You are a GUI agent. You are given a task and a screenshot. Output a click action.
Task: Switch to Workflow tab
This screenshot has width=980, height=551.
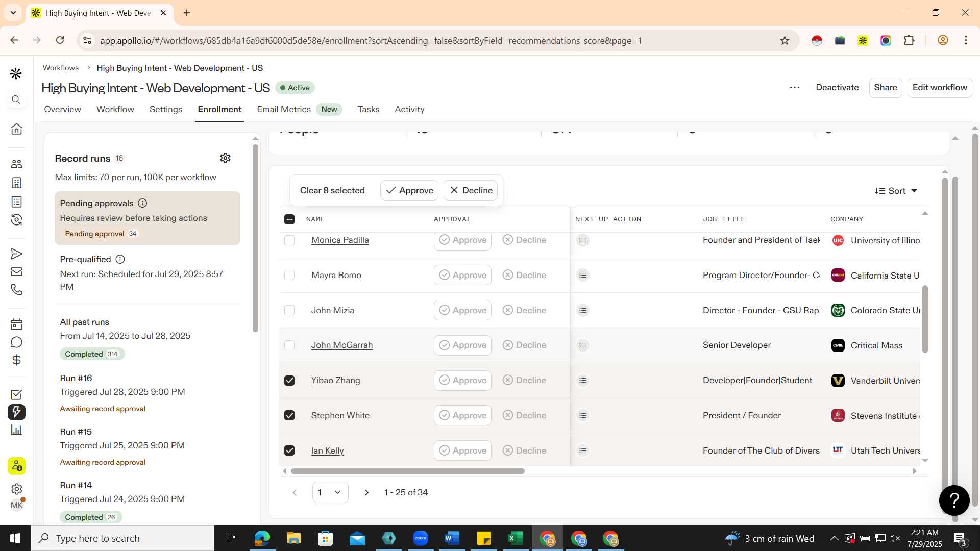[115, 109]
